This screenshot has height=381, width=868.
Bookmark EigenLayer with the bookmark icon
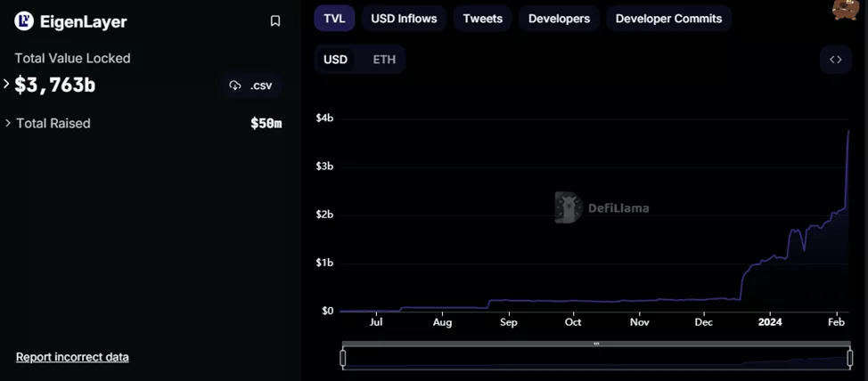[275, 21]
